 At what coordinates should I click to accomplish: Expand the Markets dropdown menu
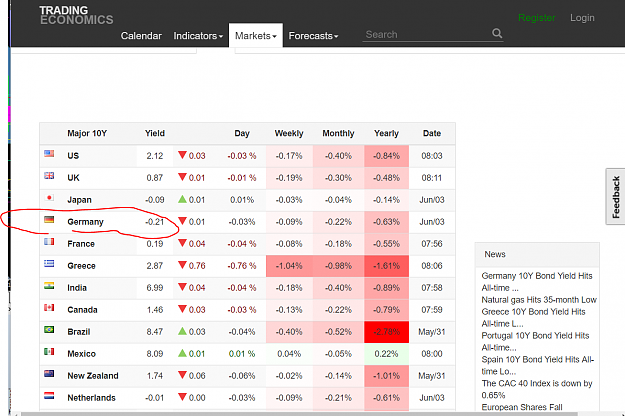pos(256,36)
